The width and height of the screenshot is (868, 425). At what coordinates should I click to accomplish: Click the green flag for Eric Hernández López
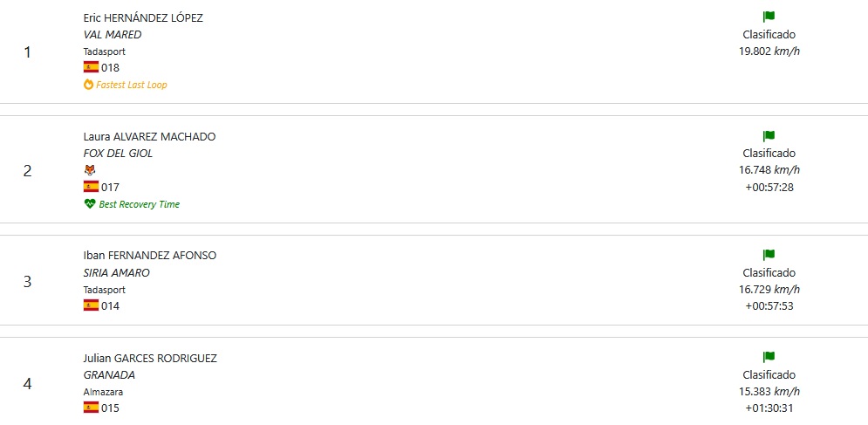[769, 17]
